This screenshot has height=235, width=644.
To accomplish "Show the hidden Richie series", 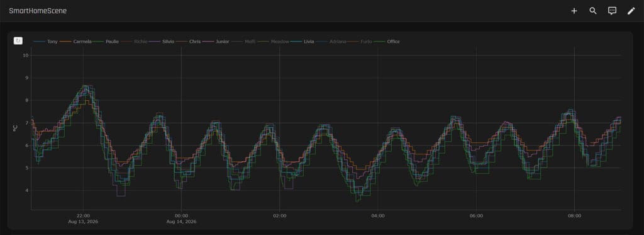I will point(140,42).
